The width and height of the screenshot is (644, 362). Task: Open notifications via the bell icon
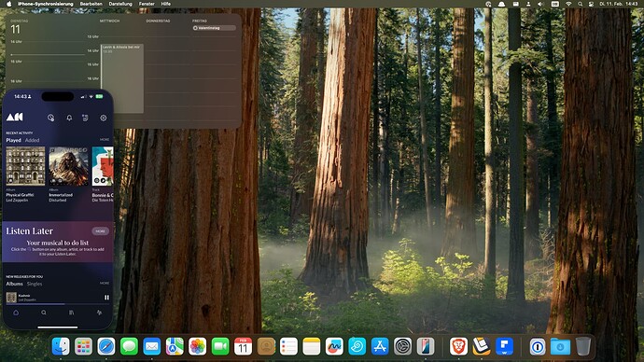pyautogui.click(x=69, y=118)
